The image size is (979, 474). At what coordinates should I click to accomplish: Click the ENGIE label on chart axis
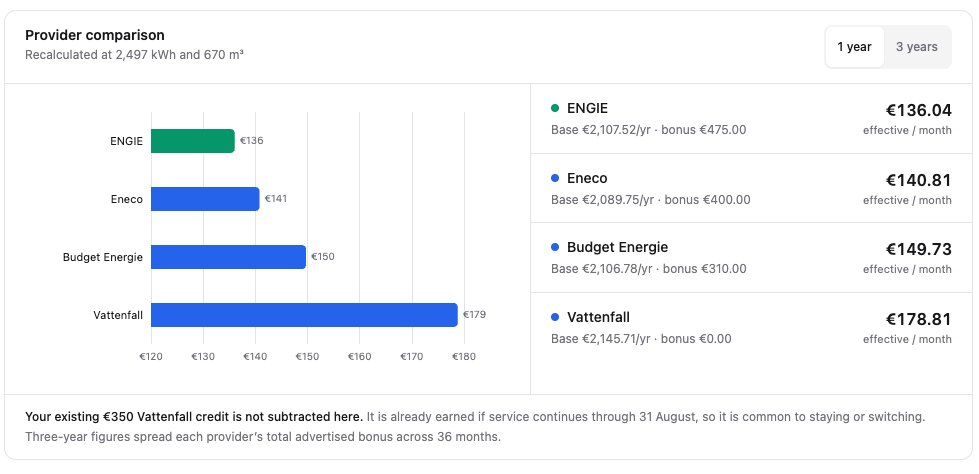tap(126, 141)
